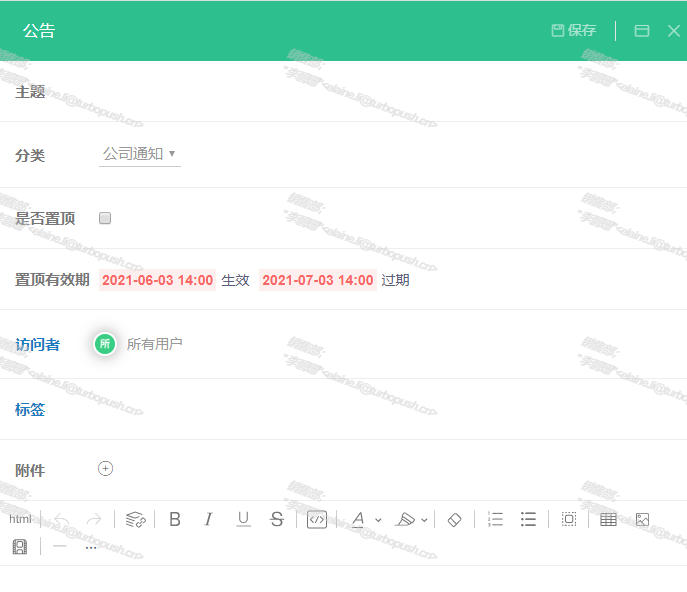Insert an image into the editor
Screen dimensions: 687x592
coord(642,519)
